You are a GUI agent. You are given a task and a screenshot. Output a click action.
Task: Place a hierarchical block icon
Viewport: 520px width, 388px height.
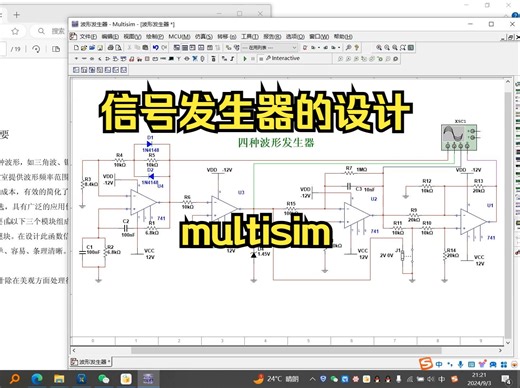point(224,58)
